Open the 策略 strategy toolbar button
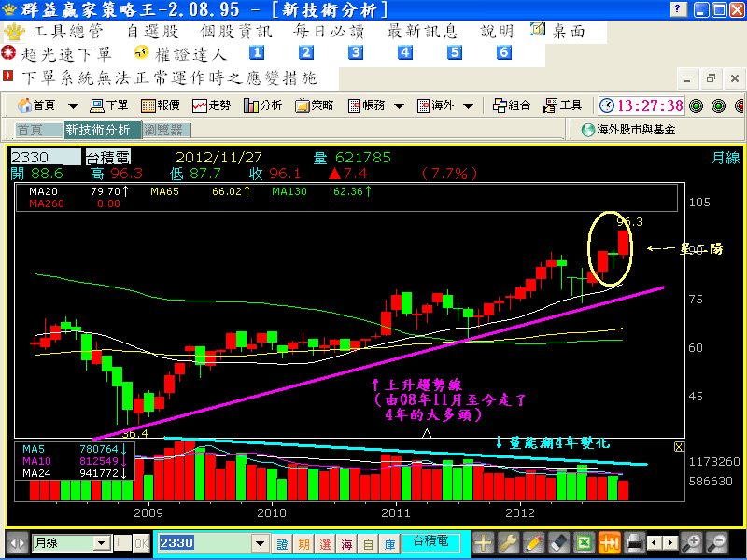 pyautogui.click(x=315, y=105)
